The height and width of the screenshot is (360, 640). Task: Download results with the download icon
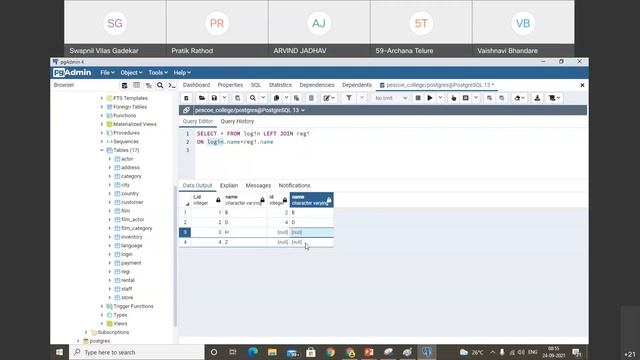point(537,98)
